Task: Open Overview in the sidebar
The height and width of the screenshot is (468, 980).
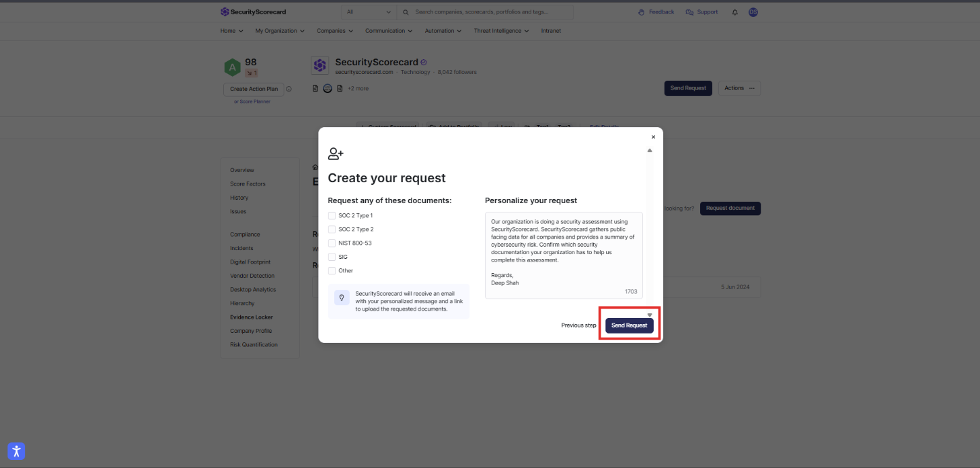Action: [x=242, y=170]
